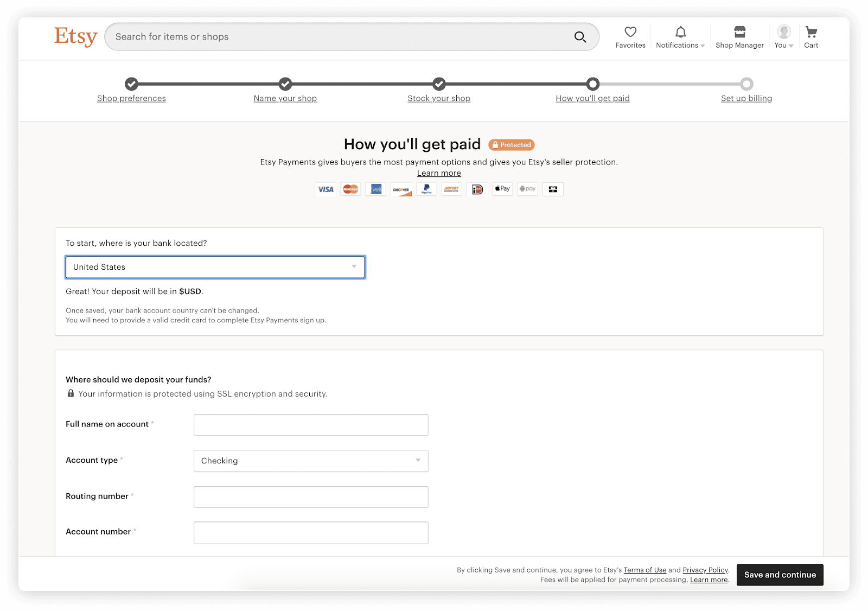Image resolution: width=868 pixels, height=611 pixels.
Task: Click the Android Pay icon
Action: pyautogui.click(x=527, y=189)
